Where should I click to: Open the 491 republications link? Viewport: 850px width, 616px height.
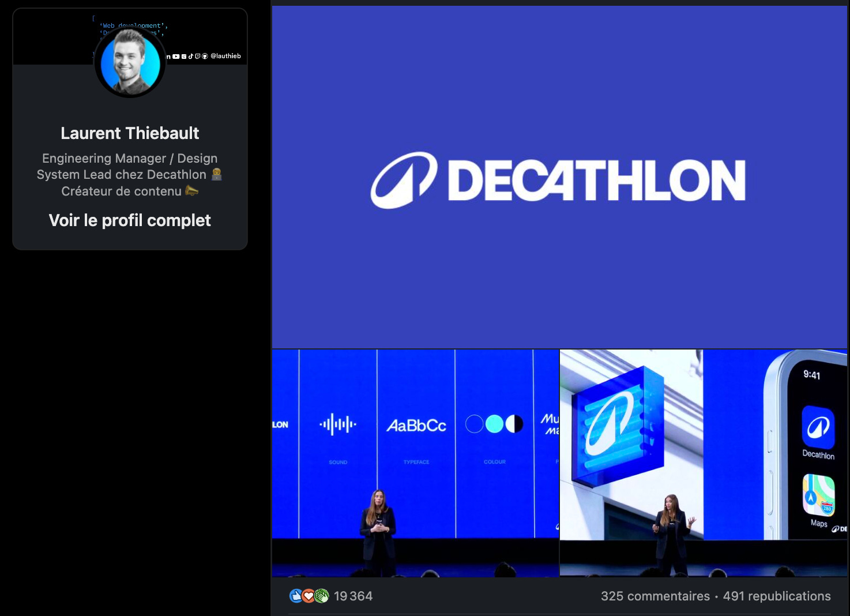coord(777,596)
